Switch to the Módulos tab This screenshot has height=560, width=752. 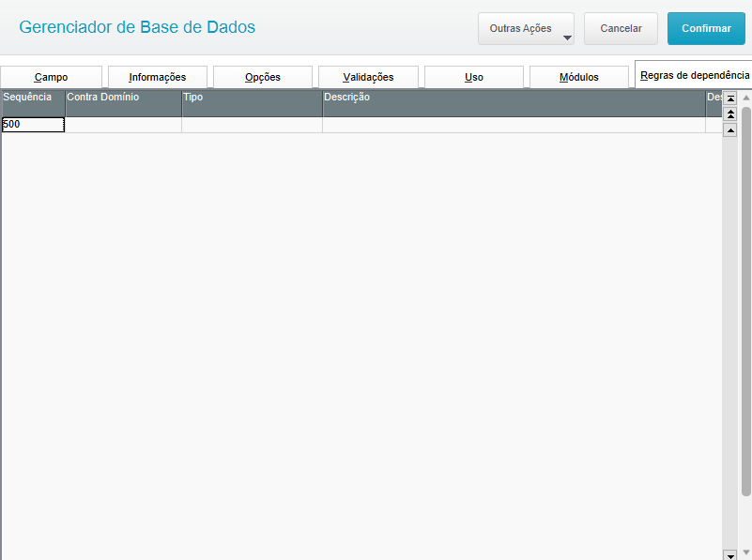click(579, 77)
